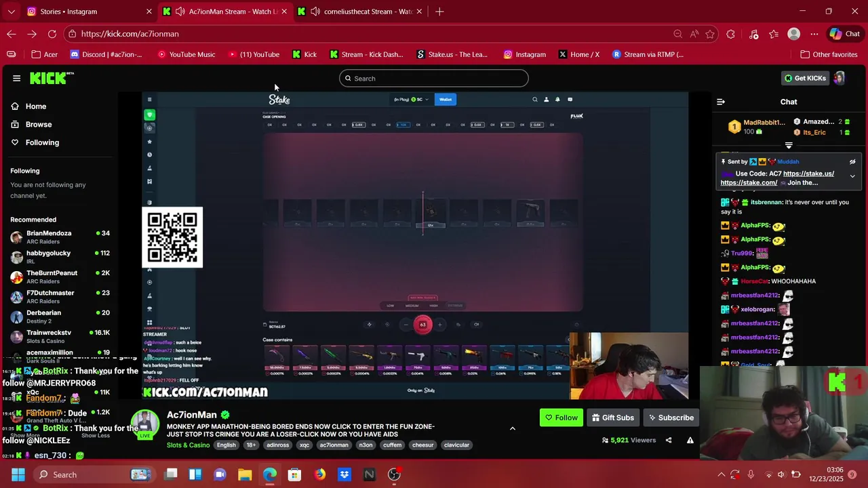
Task: Click the Kick search field
Action: point(433,78)
